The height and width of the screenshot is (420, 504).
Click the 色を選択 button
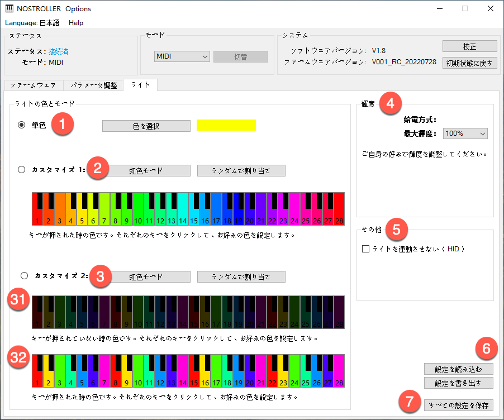(146, 126)
